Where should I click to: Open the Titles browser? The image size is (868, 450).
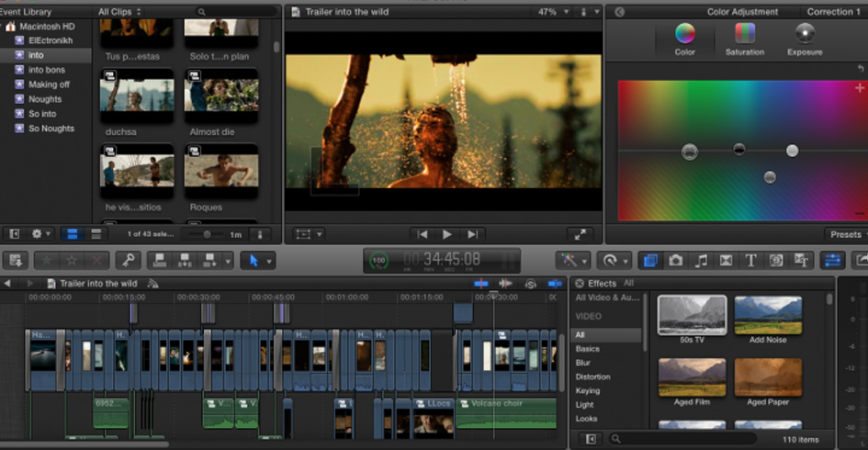(x=750, y=260)
